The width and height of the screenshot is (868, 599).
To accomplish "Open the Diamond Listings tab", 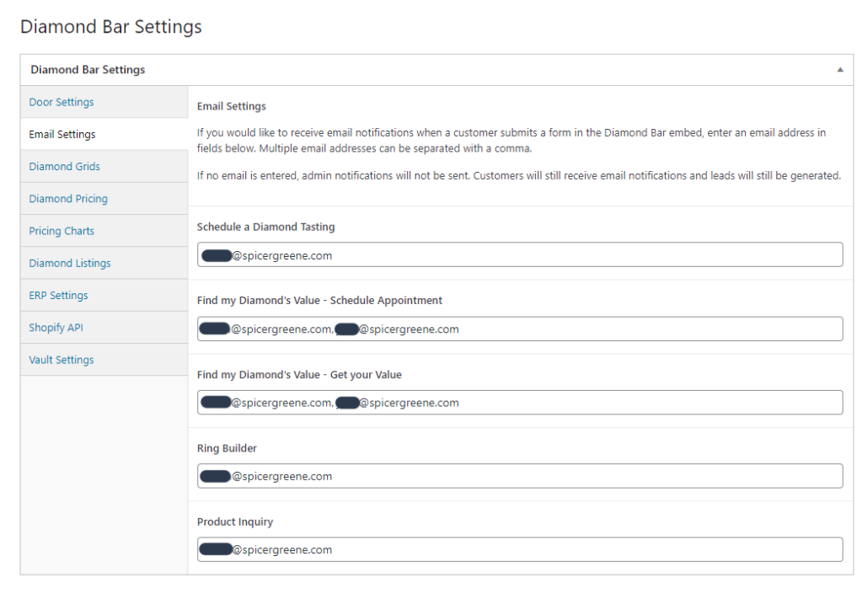I will pos(70,263).
